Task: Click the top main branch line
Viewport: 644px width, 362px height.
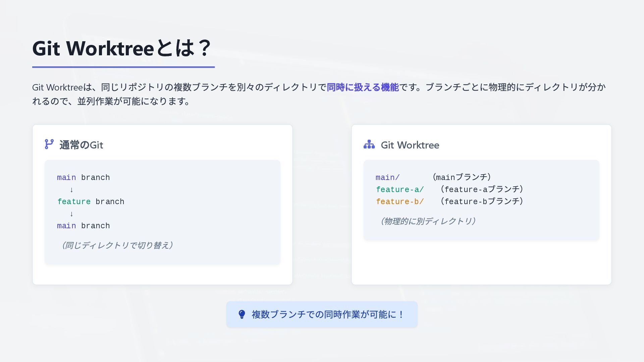Action: 83,178
